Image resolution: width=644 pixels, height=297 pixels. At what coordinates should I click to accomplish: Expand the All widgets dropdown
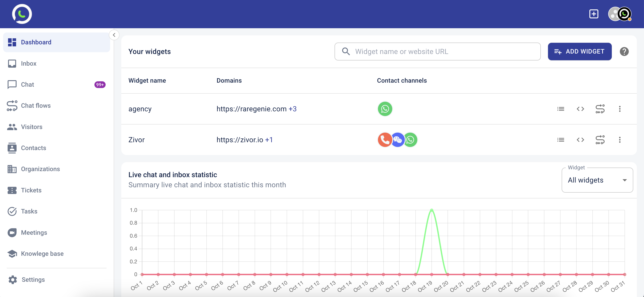tap(597, 180)
